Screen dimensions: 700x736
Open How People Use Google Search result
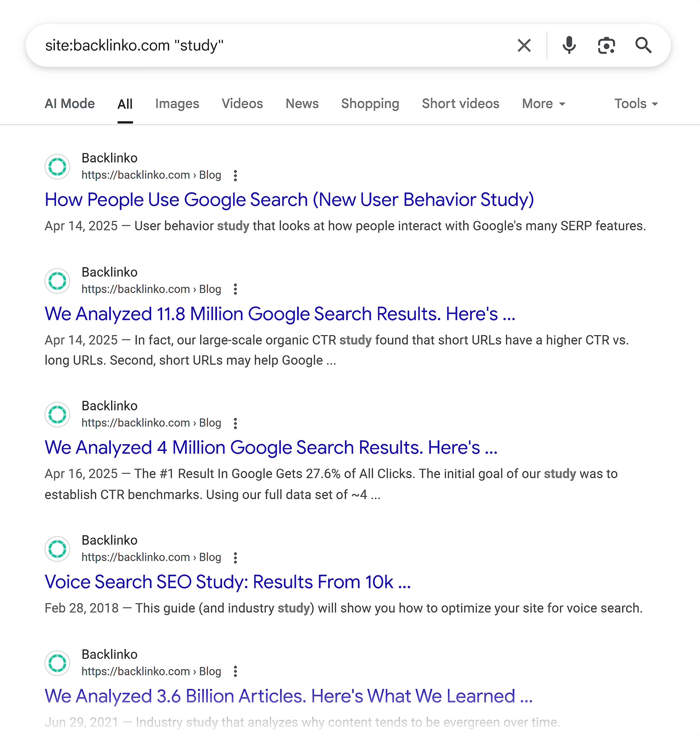(289, 200)
